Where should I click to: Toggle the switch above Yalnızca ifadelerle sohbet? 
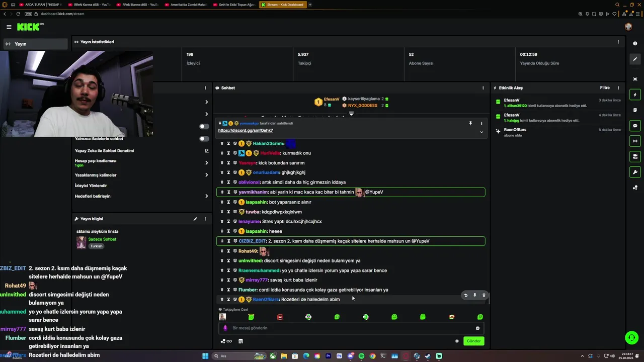(204, 126)
